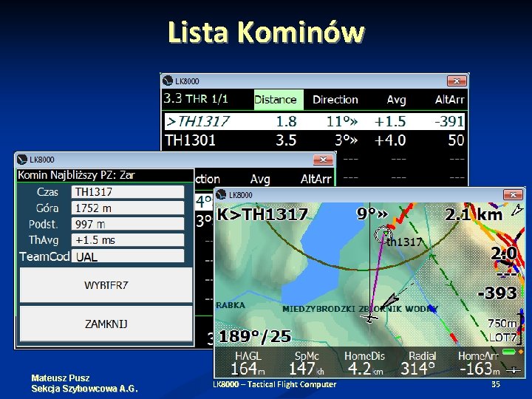Click the -393 arrival altitude overlay

point(497,293)
